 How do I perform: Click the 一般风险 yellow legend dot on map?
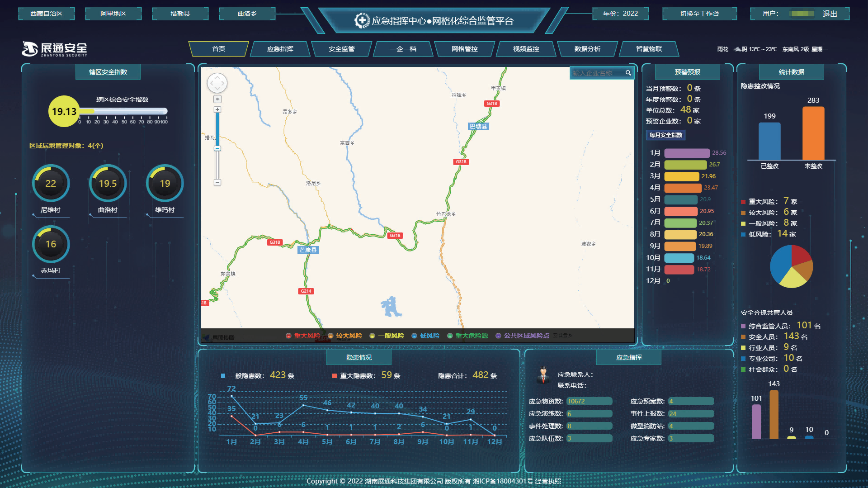pos(372,336)
